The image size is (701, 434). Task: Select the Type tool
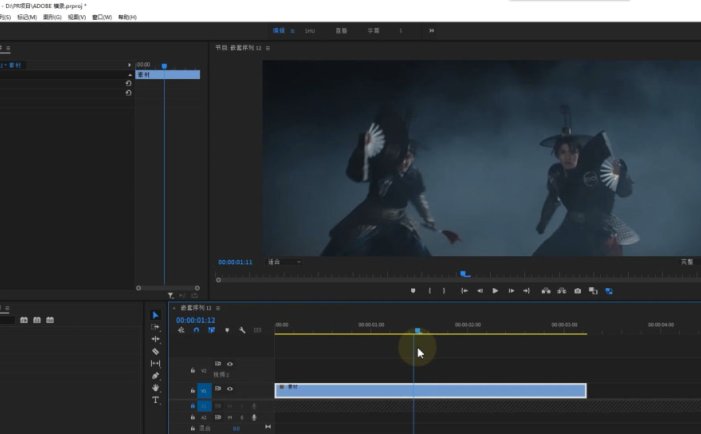pos(155,399)
